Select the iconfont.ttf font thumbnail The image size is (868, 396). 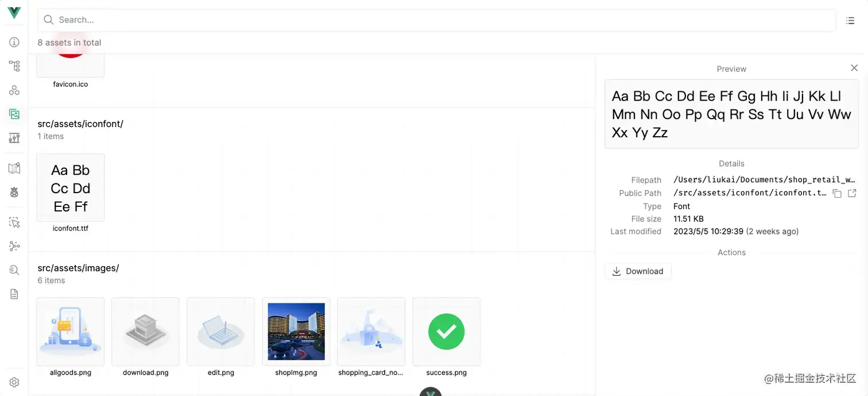click(x=71, y=187)
